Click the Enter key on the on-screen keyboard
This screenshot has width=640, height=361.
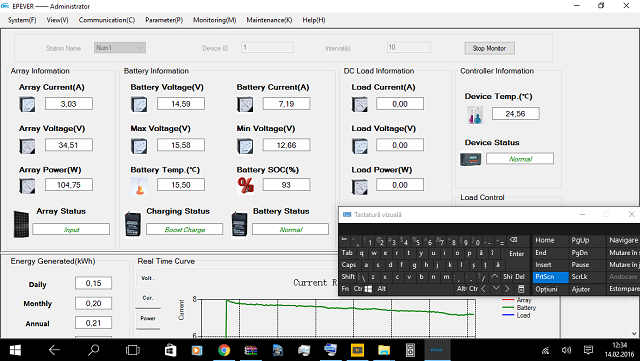click(516, 254)
